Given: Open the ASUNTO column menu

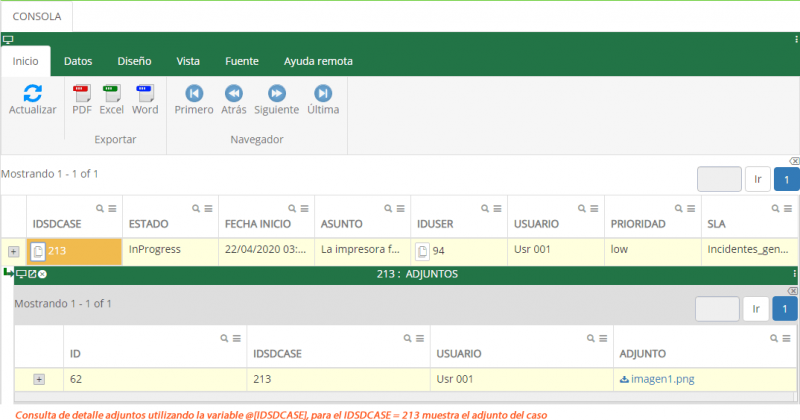Looking at the screenshot, I should pos(401,209).
